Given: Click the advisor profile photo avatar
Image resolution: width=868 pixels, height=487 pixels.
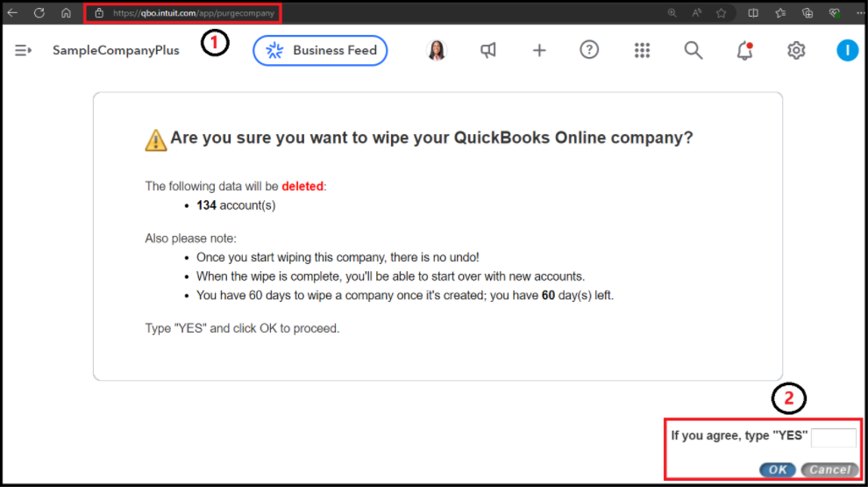Looking at the screenshot, I should click(x=437, y=50).
